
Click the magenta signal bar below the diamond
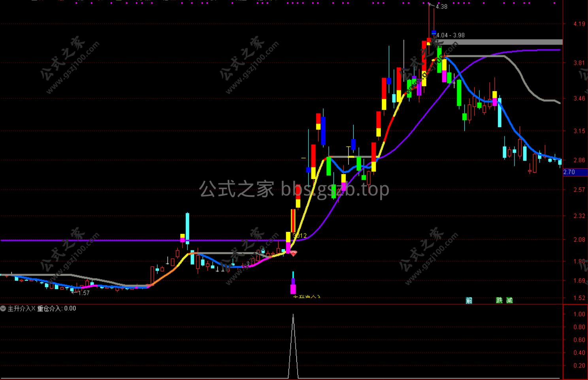[x=293, y=289]
